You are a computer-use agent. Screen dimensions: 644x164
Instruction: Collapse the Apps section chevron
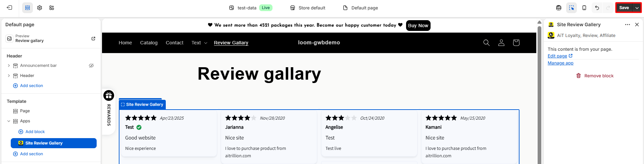pos(9,121)
